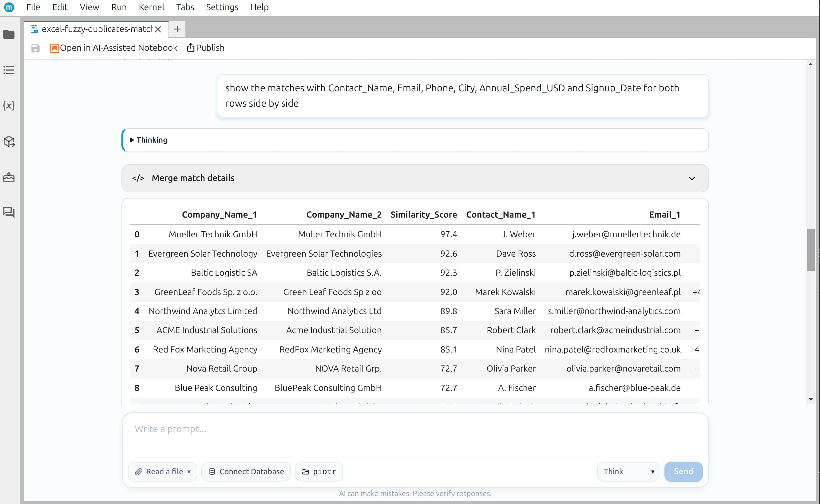Click the Baltic Logistic SA cell
820x504 pixels.
224,273
